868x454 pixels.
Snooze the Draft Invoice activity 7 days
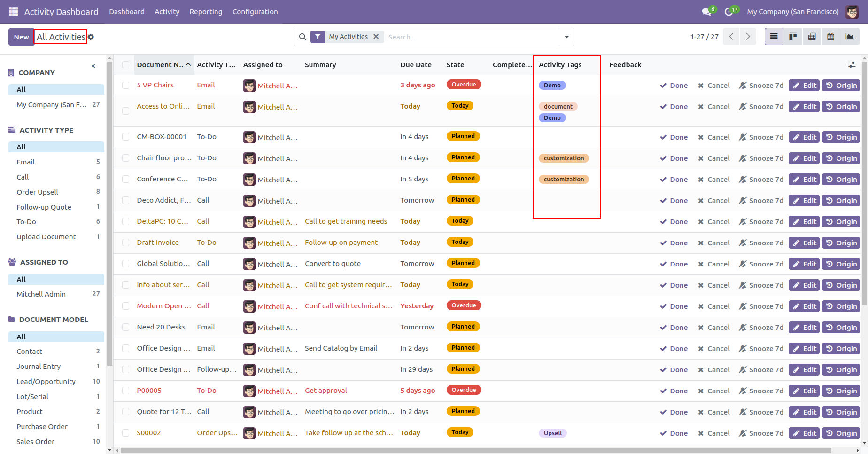(x=761, y=243)
